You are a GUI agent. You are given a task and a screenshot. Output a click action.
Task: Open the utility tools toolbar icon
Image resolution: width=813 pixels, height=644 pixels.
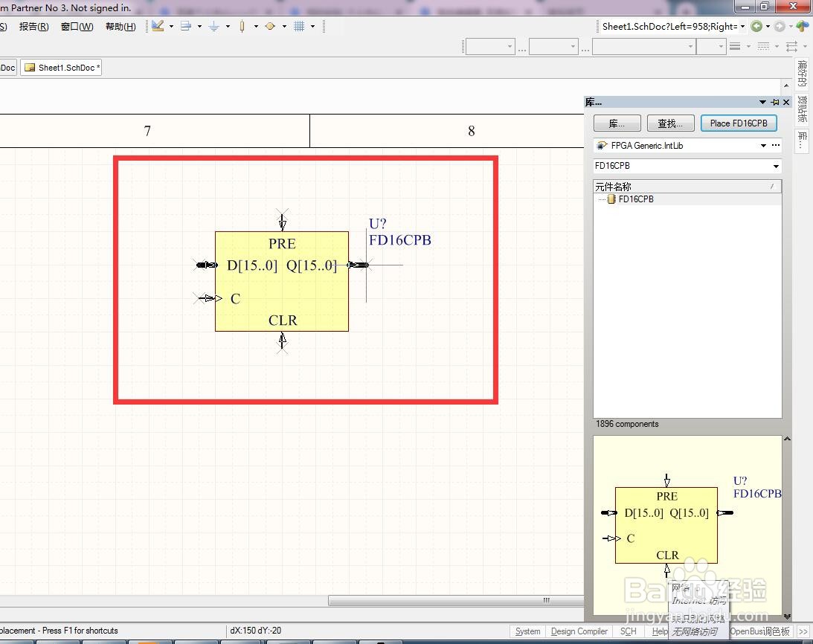pyautogui.click(x=158, y=26)
